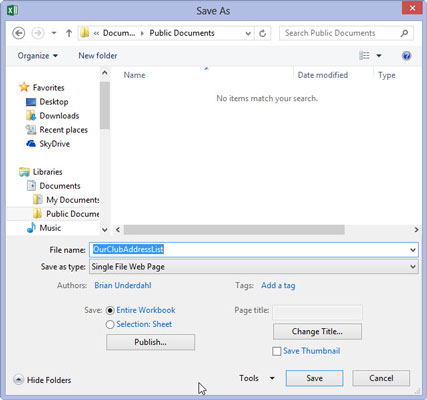Go up one folder level
Image resolution: width=427 pixels, height=400 pixels.
click(x=69, y=33)
